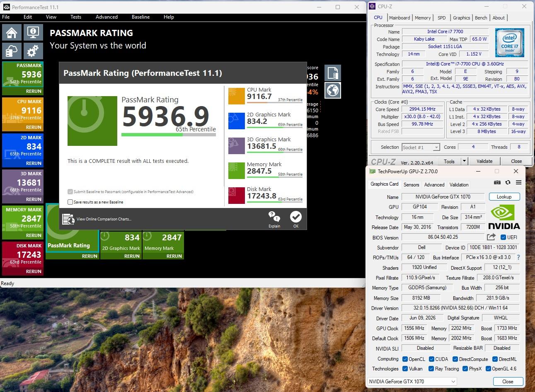Toggle the CUDA checkbox in GPU-Z
The width and height of the screenshot is (535, 392).
pyautogui.click(x=431, y=359)
